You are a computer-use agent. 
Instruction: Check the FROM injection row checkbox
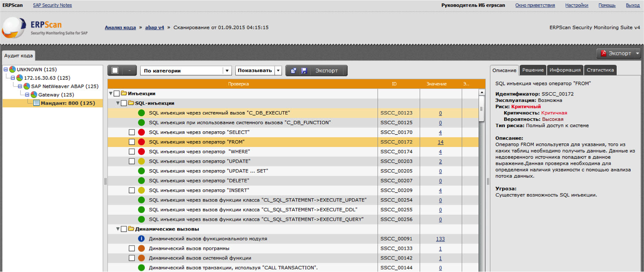(132, 142)
